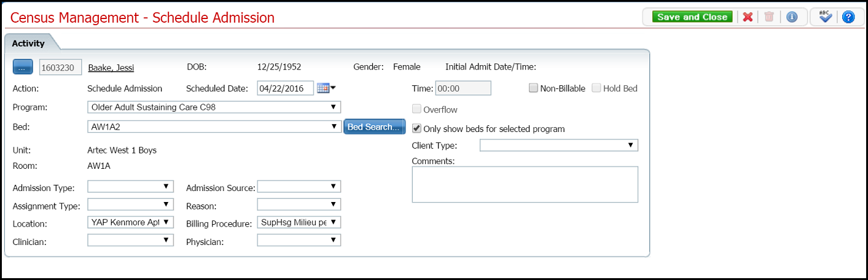This screenshot has height=280, width=868.
Task: Open the Scheduled Date calendar picker
Action: pyautogui.click(x=324, y=88)
